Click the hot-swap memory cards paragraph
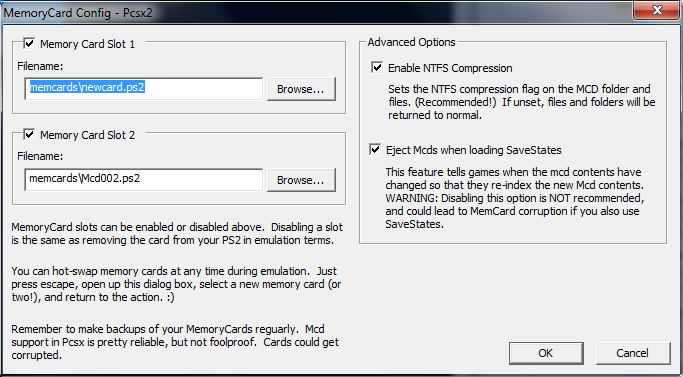Viewport: 683px width, 377px height. click(x=177, y=285)
